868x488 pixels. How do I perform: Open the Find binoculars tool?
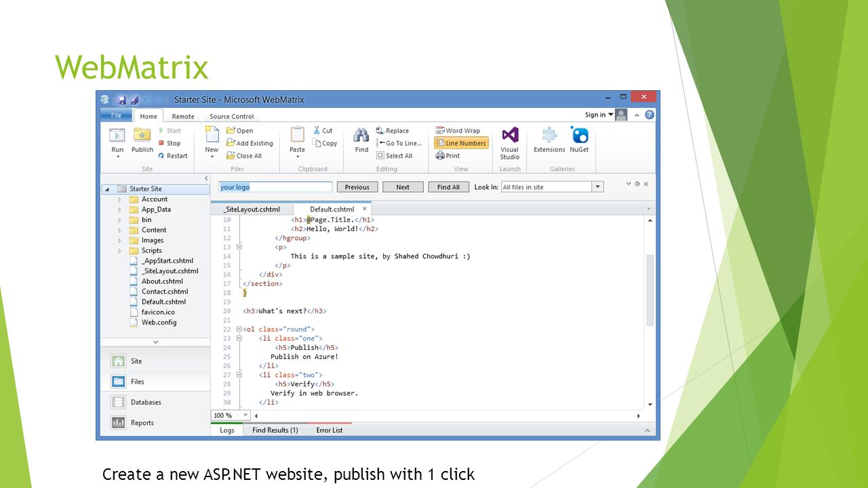click(361, 141)
